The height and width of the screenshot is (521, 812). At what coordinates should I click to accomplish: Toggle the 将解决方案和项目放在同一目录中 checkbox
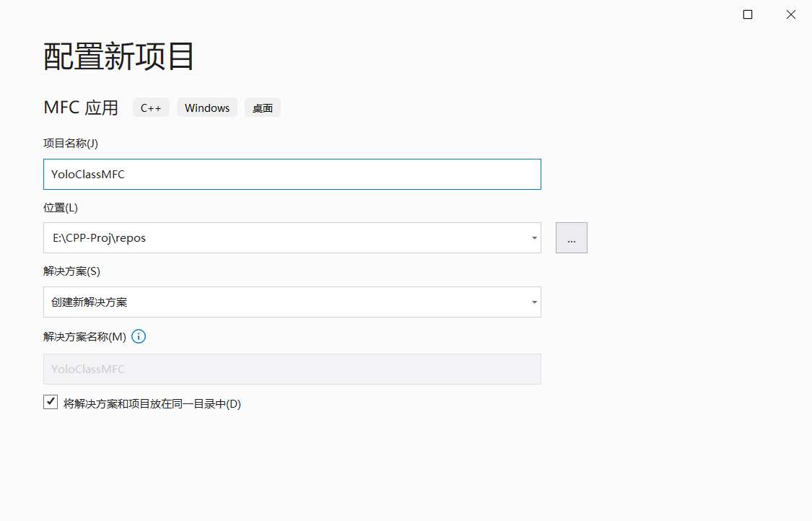point(51,403)
